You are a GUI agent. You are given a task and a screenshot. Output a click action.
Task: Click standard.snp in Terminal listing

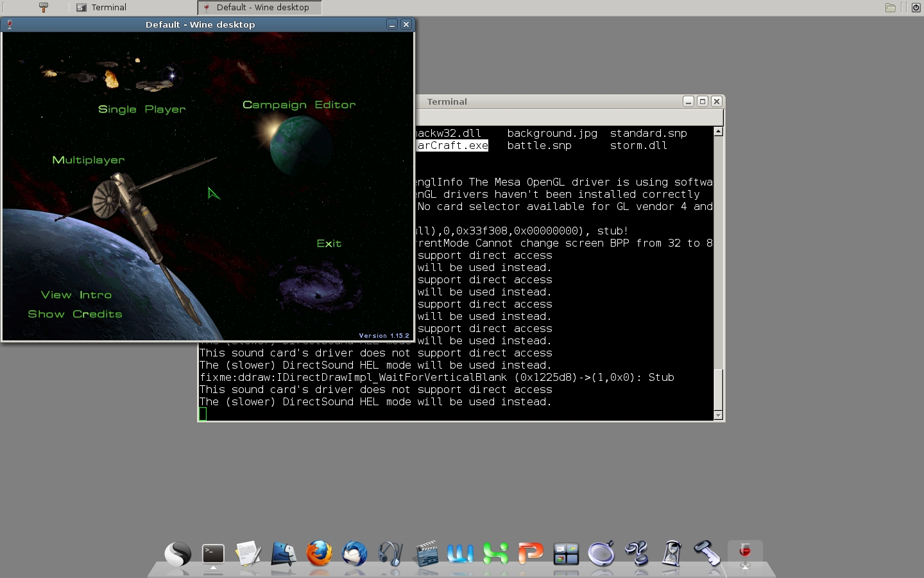[x=649, y=134]
